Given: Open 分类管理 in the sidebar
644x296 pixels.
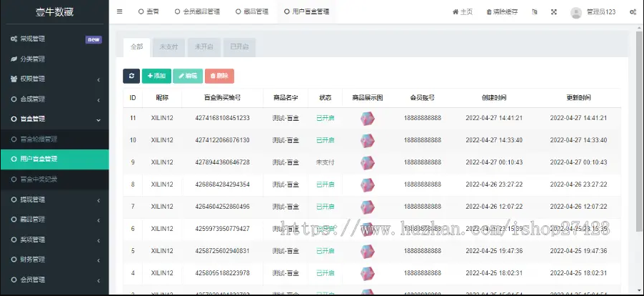Looking at the screenshot, I should [55, 59].
